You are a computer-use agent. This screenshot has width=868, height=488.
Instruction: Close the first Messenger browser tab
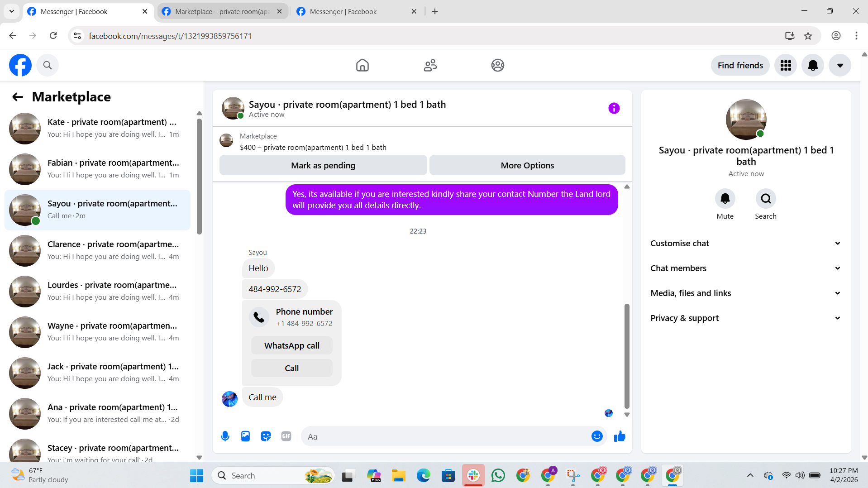[x=145, y=12]
